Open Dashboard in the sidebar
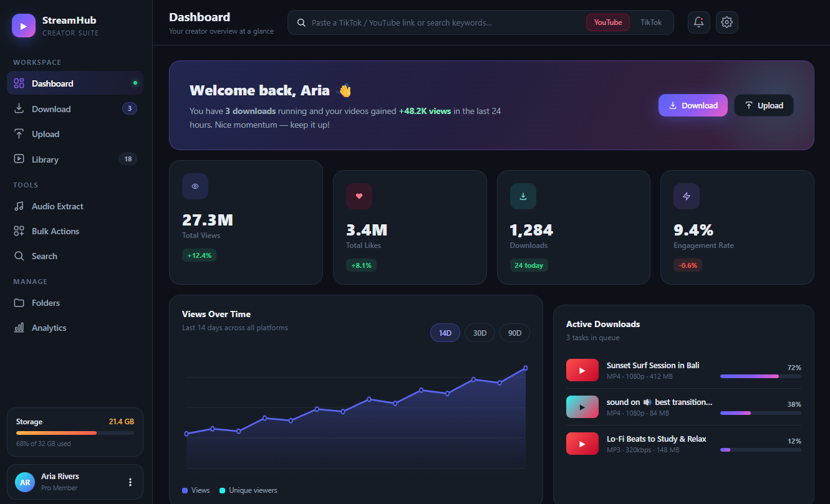830x504 pixels. tap(75, 83)
